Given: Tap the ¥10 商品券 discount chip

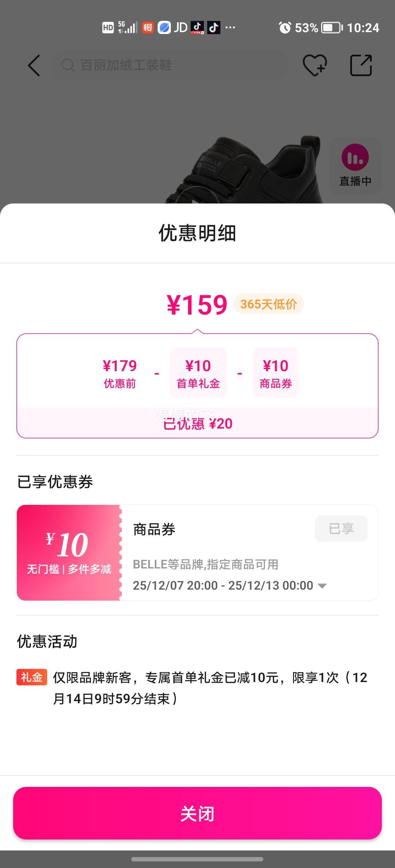Looking at the screenshot, I should click(275, 373).
